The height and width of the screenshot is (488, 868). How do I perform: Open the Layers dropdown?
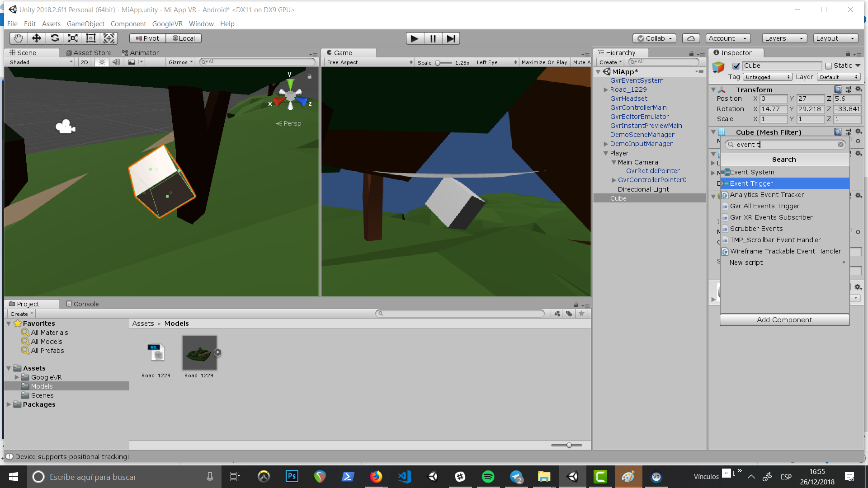click(784, 38)
